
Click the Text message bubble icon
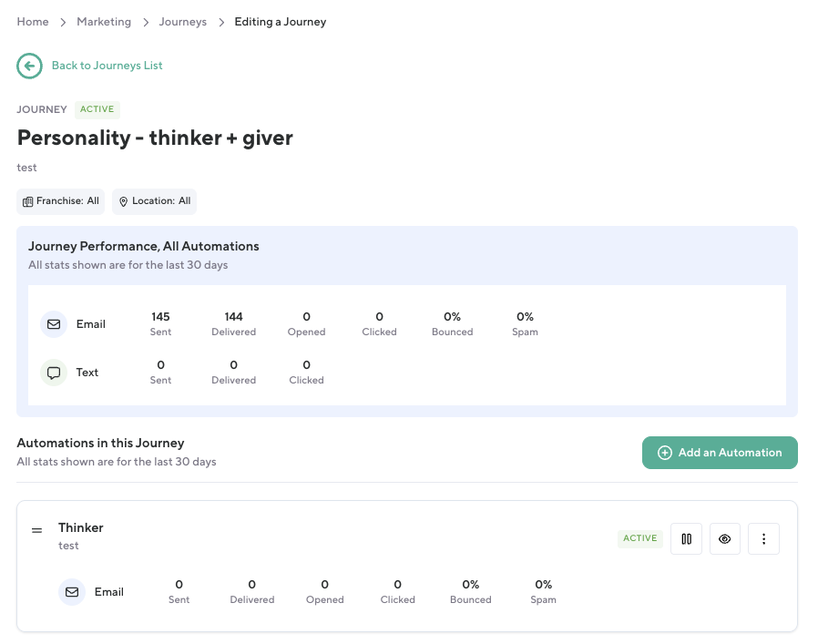point(54,373)
